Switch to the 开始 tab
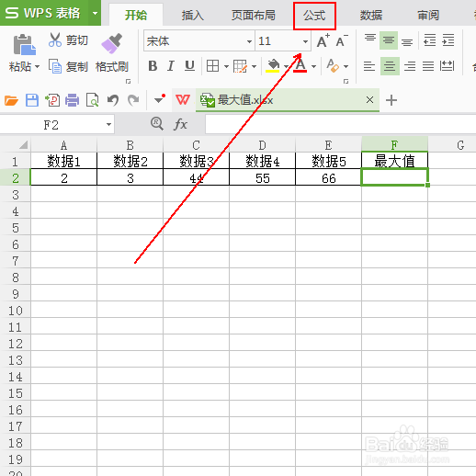Screen dimensions: 476x476 coord(136,15)
